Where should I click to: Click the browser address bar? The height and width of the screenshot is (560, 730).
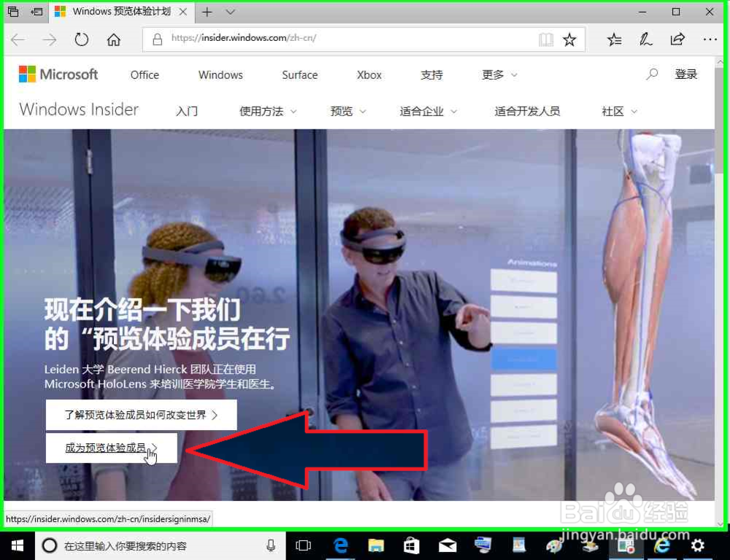(328, 39)
